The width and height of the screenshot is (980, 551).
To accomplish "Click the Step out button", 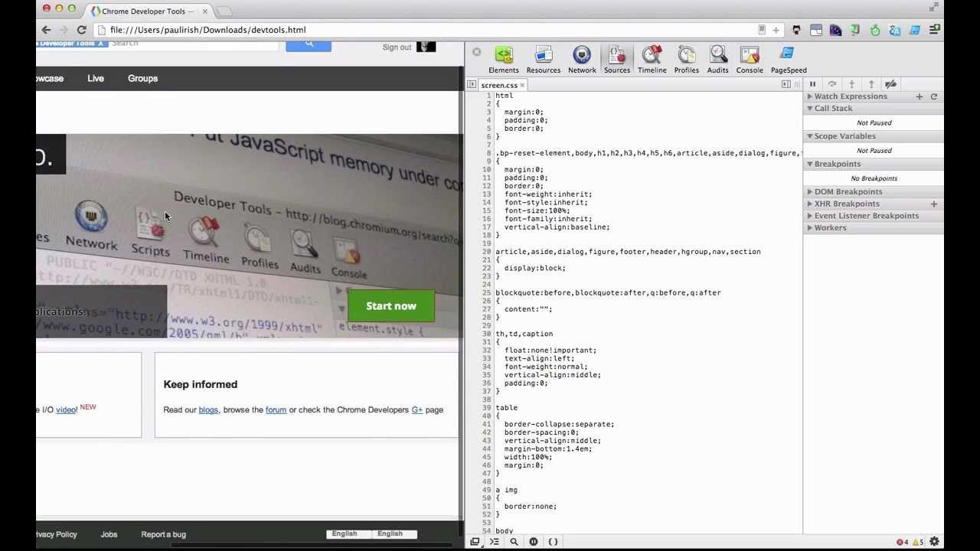I will [871, 84].
